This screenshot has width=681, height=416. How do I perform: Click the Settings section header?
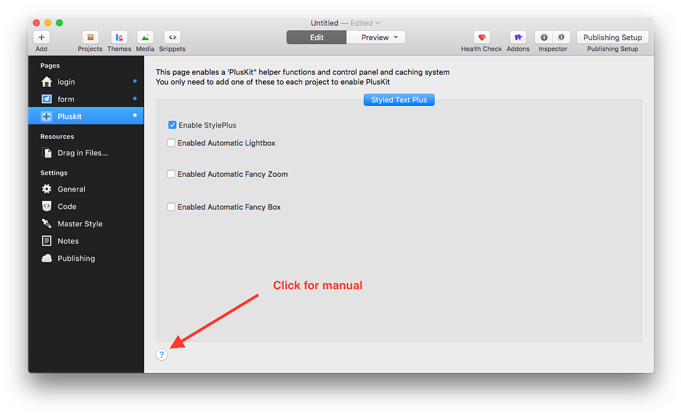tap(54, 173)
